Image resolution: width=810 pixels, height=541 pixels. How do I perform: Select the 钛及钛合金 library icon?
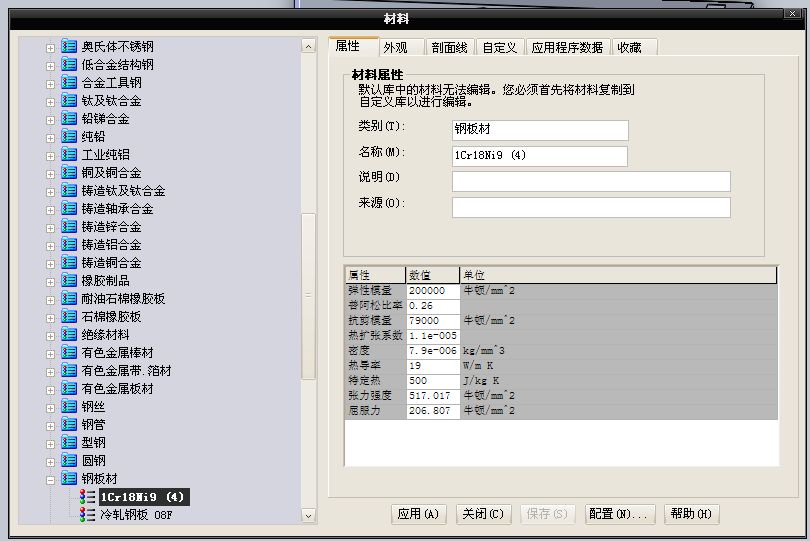click(69, 100)
